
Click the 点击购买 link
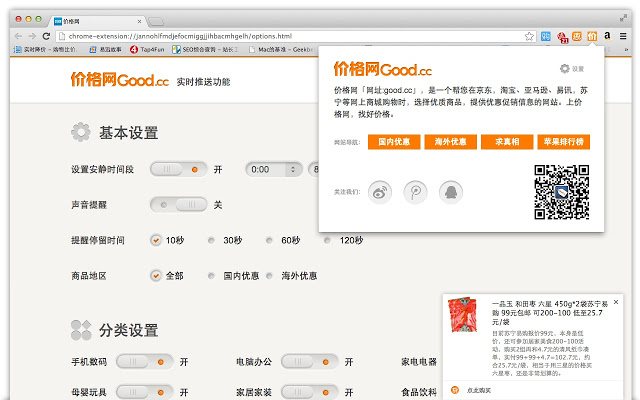click(x=479, y=390)
